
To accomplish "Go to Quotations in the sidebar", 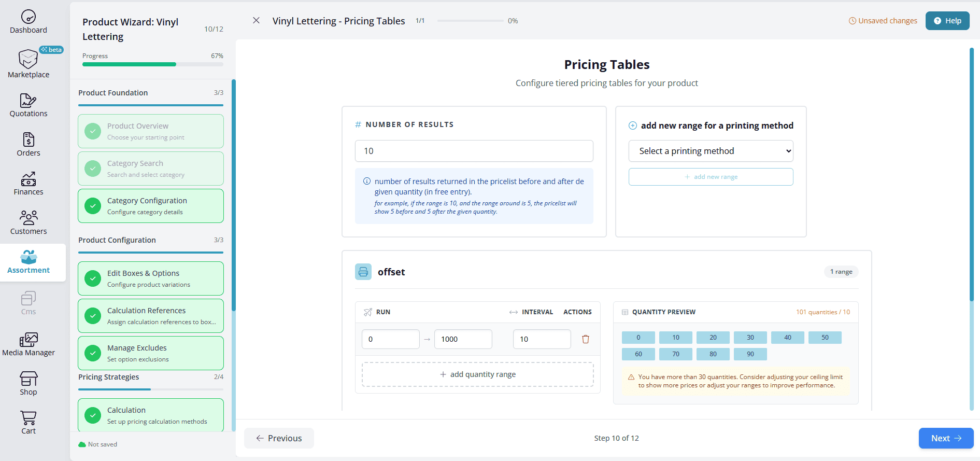I will coord(29,105).
